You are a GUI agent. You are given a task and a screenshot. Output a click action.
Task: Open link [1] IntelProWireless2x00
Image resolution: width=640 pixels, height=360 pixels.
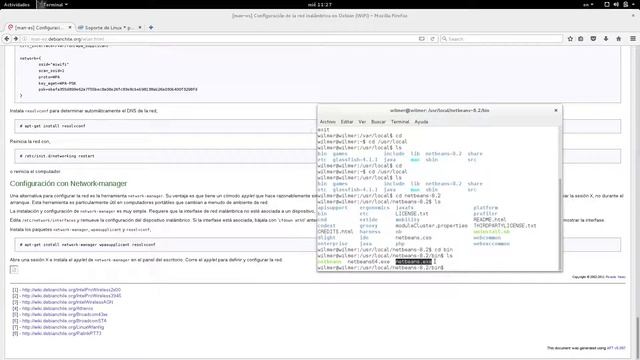click(71, 290)
